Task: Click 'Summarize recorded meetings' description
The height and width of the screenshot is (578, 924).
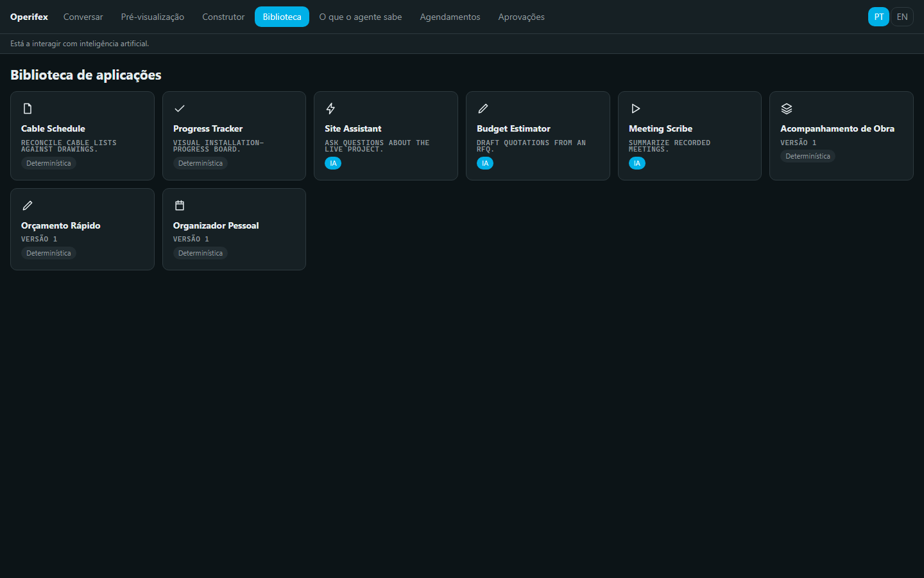Action: (x=669, y=146)
